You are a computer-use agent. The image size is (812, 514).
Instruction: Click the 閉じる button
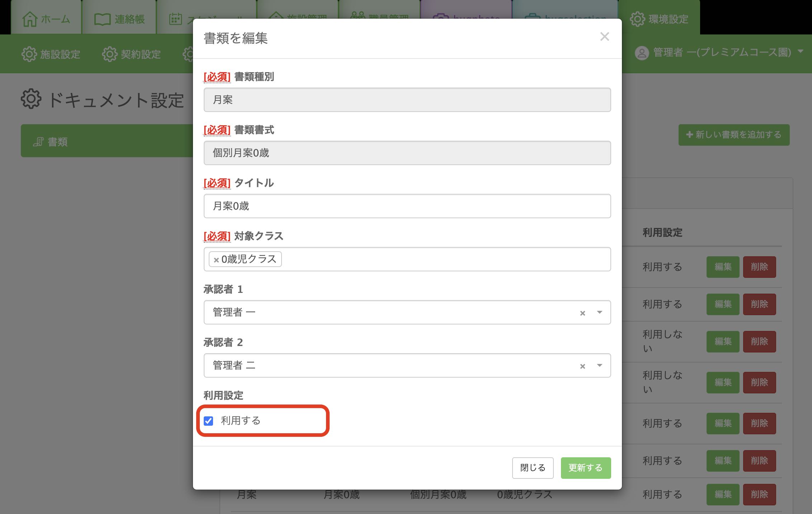533,468
